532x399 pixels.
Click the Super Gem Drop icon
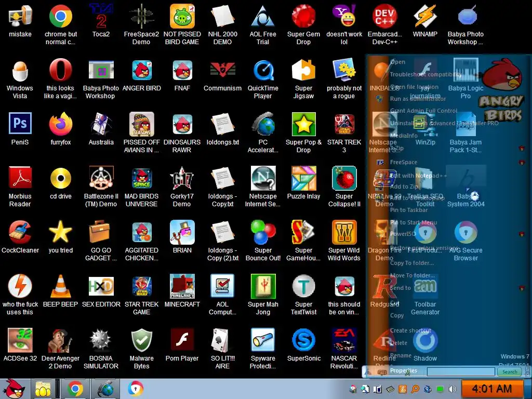(x=303, y=16)
